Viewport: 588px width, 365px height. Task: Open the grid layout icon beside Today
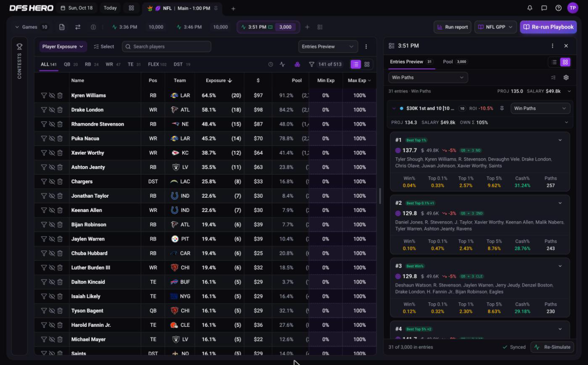point(131,8)
